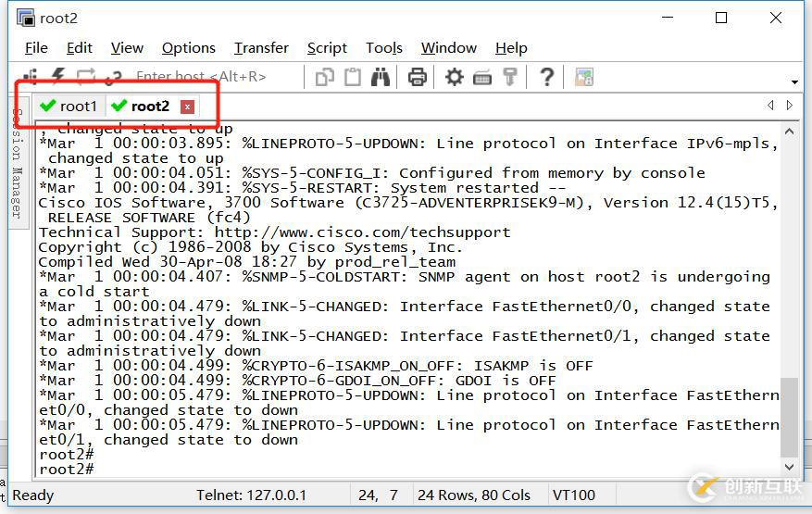This screenshot has width=812, height=514.
Task: Open Session Options with the gear icon
Action: (x=455, y=77)
